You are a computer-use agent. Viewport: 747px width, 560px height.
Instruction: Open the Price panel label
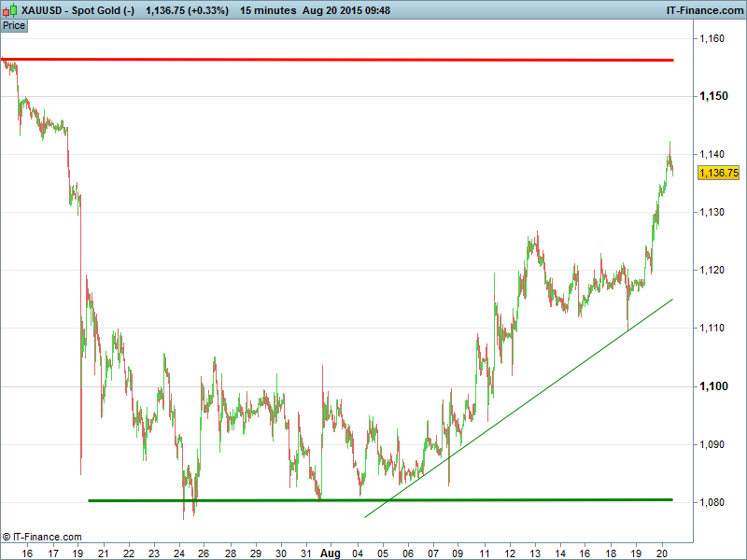pos(14,25)
